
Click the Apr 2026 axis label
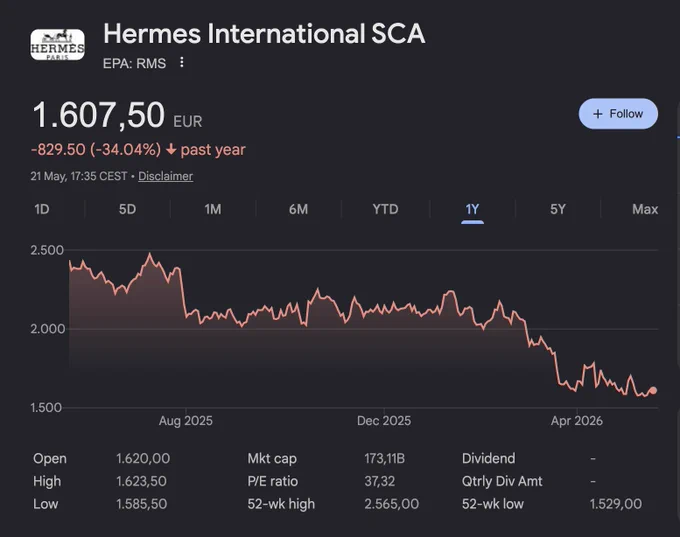point(576,421)
